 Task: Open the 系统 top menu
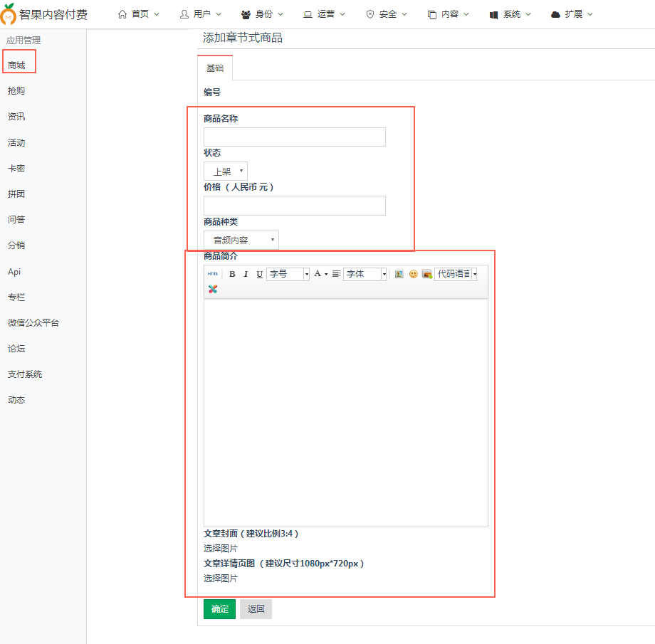click(x=510, y=14)
